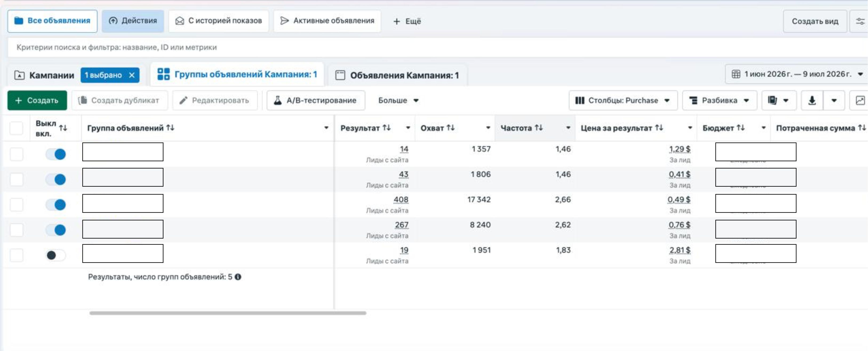The height and width of the screenshot is (351, 868).
Task: Open Группы объявлений Кампания: 1 tab
Action: (237, 74)
